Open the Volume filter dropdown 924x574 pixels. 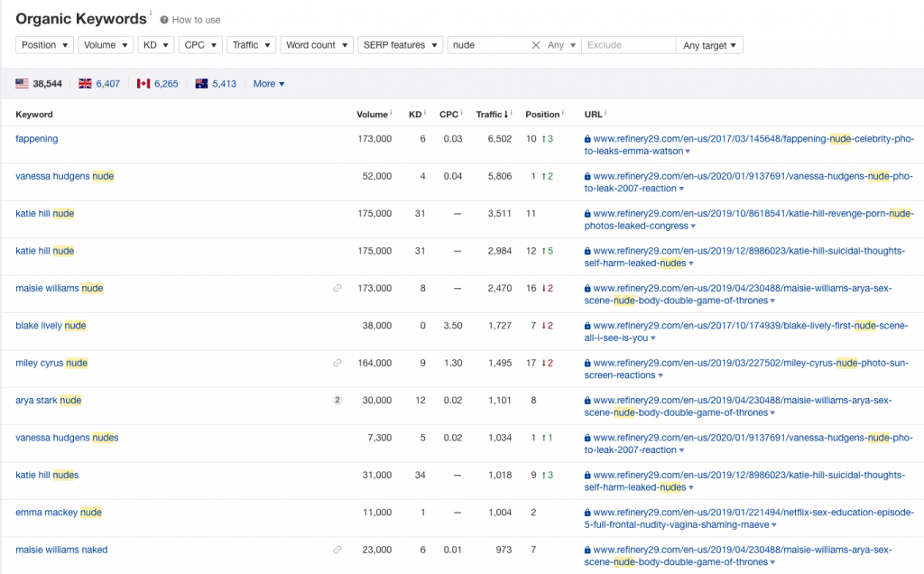pos(106,45)
